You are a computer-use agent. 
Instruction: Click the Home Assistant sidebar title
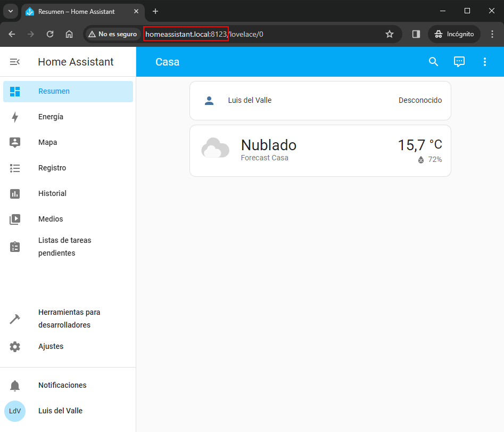click(x=76, y=62)
